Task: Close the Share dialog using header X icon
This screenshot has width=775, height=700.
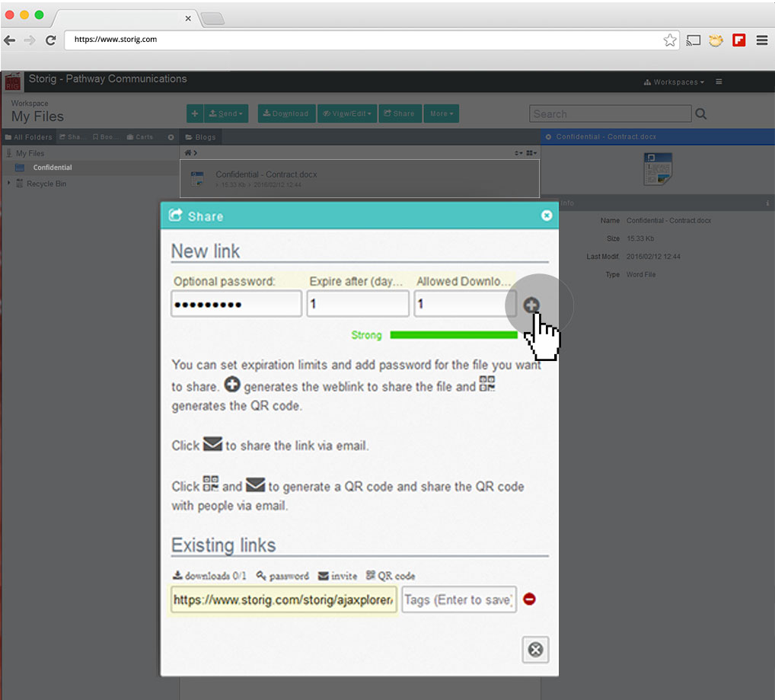Action: [x=546, y=216]
